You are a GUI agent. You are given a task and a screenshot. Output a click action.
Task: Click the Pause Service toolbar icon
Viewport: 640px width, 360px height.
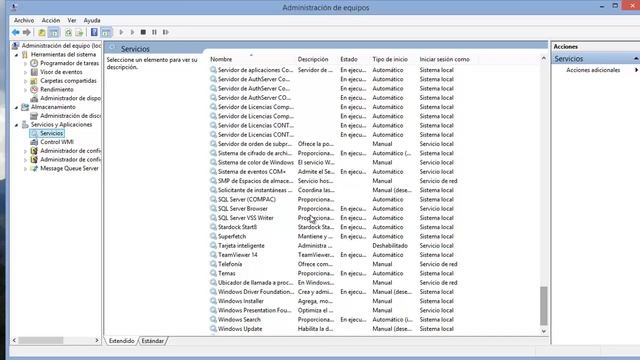click(x=154, y=32)
